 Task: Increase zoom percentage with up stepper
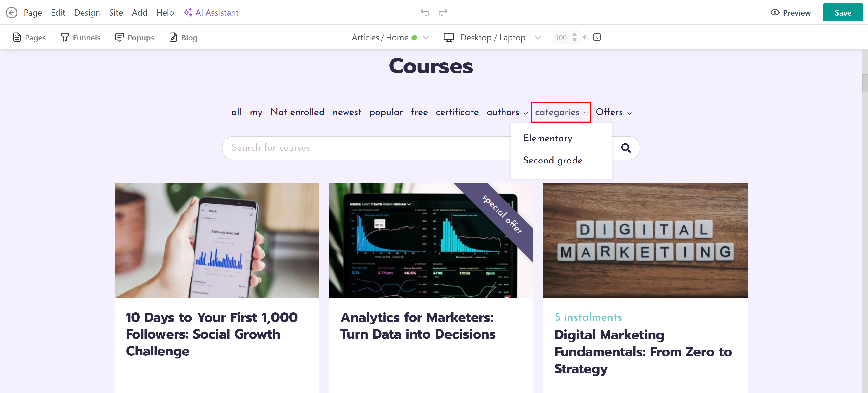tap(575, 34)
